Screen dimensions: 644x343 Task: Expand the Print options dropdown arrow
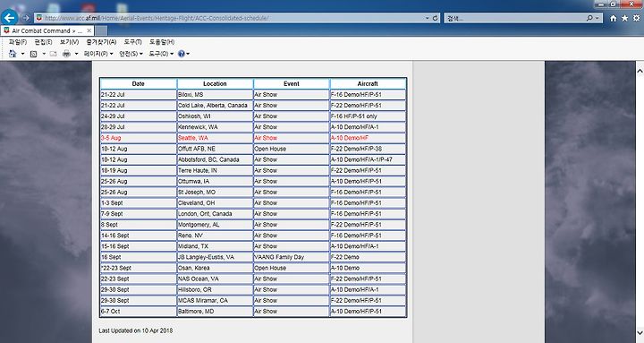click(76, 54)
